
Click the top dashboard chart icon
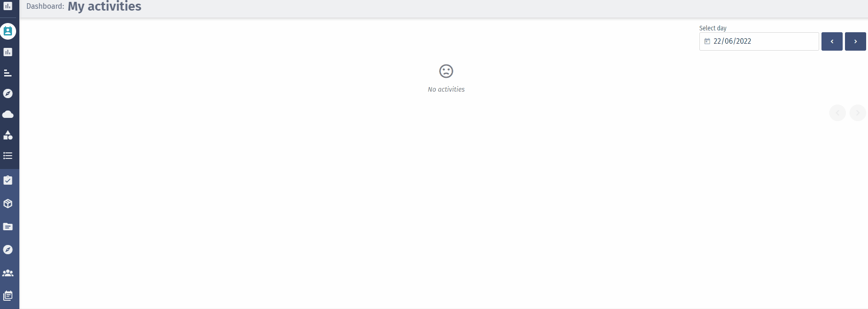[x=8, y=6]
